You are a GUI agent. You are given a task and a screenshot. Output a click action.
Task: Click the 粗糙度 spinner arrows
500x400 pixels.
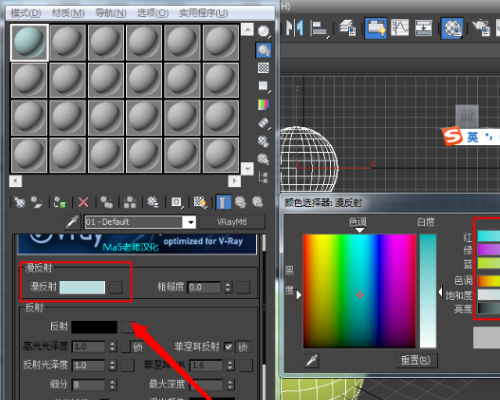228,287
